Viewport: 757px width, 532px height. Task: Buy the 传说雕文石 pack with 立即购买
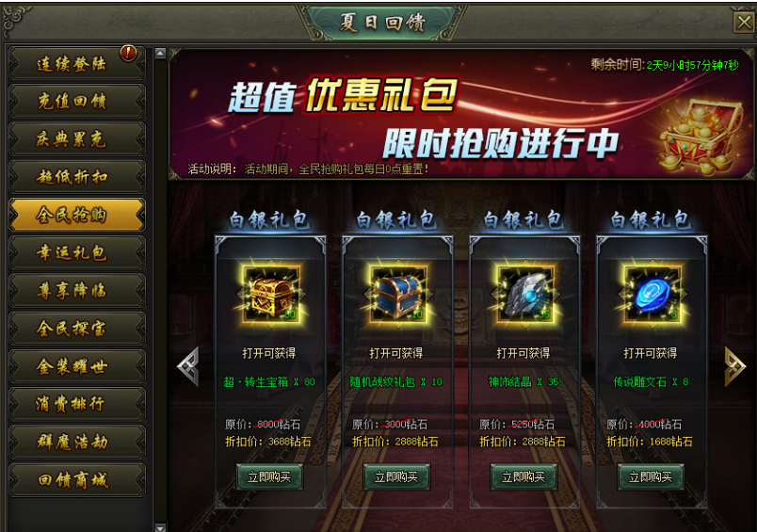click(x=651, y=477)
